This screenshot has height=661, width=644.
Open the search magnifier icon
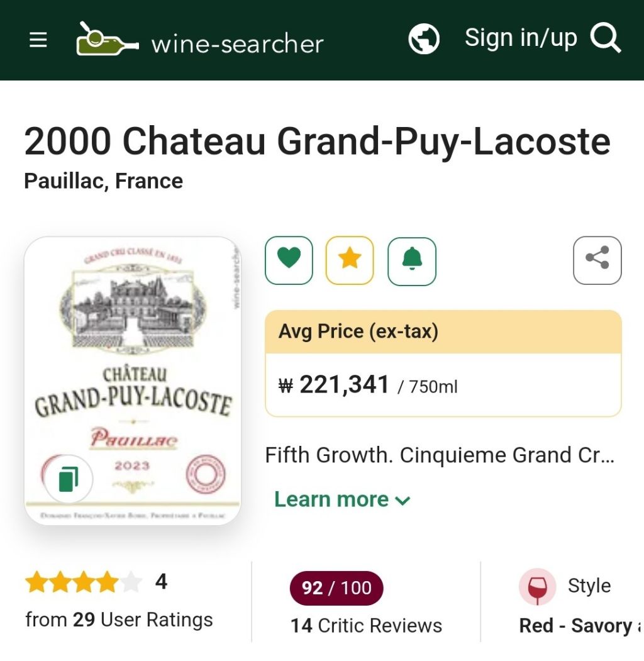(606, 39)
